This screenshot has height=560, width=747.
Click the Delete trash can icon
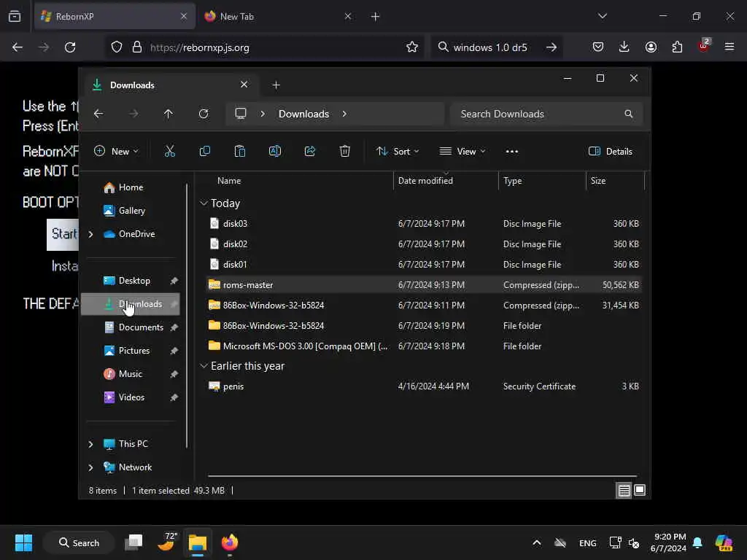click(x=345, y=152)
